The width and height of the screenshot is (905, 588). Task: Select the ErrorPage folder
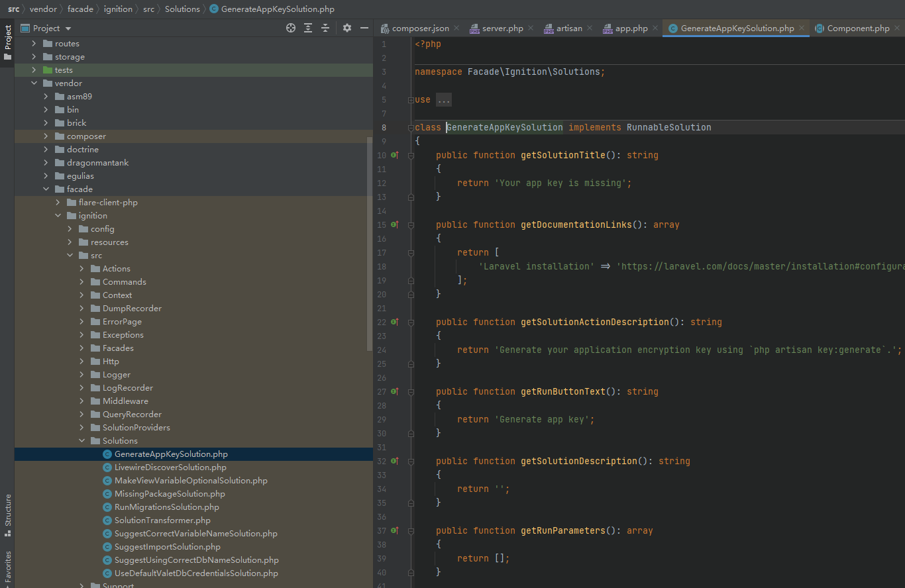pyautogui.click(x=122, y=322)
